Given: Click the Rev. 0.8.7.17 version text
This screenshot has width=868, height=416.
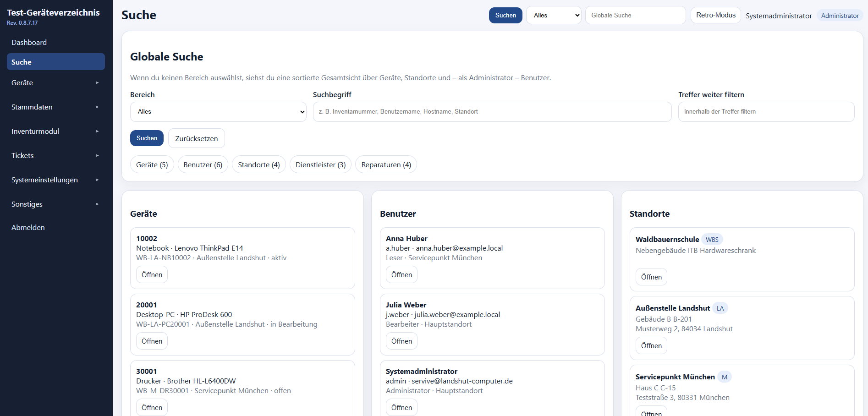Looking at the screenshot, I should coord(22,23).
